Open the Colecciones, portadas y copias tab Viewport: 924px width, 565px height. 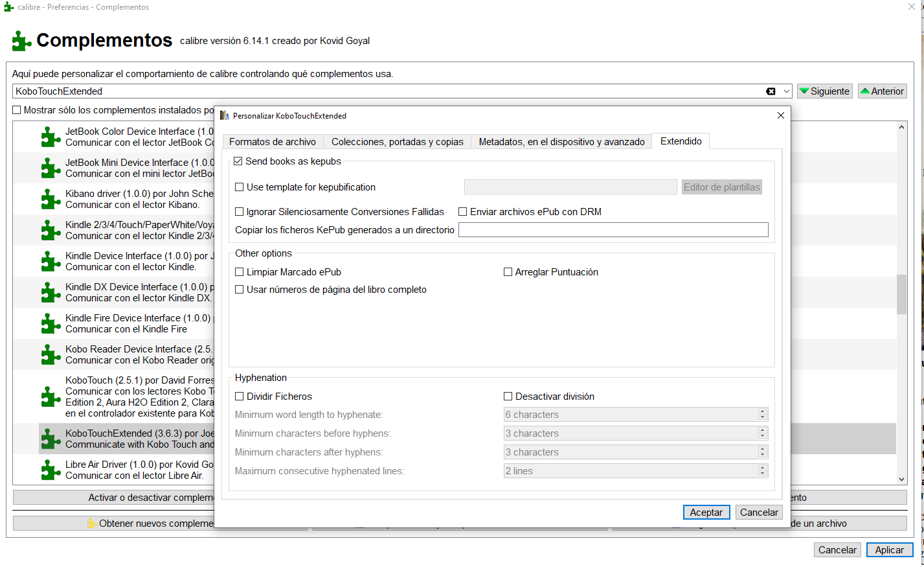398,142
